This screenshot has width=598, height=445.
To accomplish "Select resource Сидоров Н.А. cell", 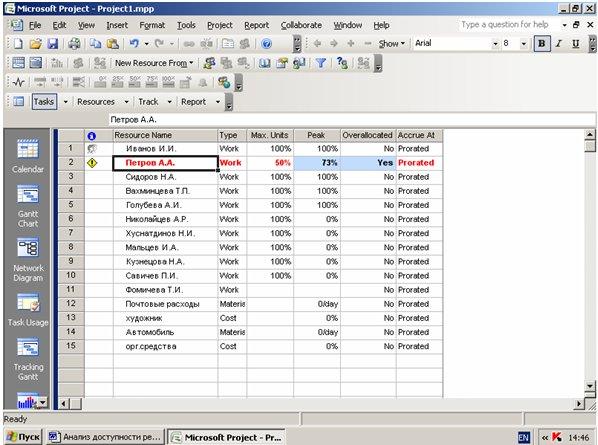I will [165, 177].
